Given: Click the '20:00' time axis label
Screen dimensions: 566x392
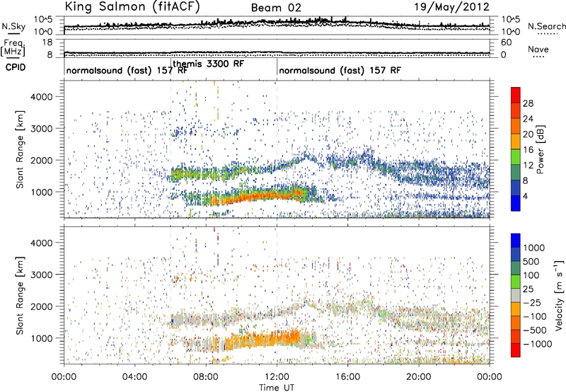Looking at the screenshot, I should point(419,377).
